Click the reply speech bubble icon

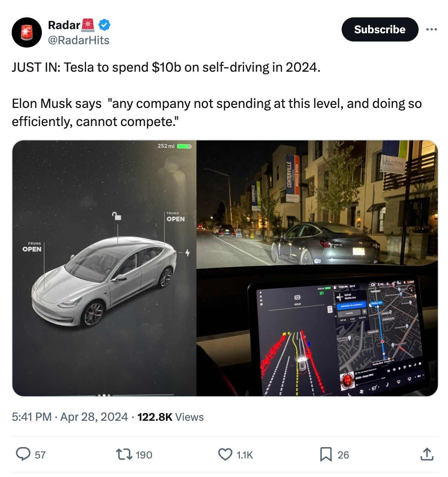(x=23, y=454)
